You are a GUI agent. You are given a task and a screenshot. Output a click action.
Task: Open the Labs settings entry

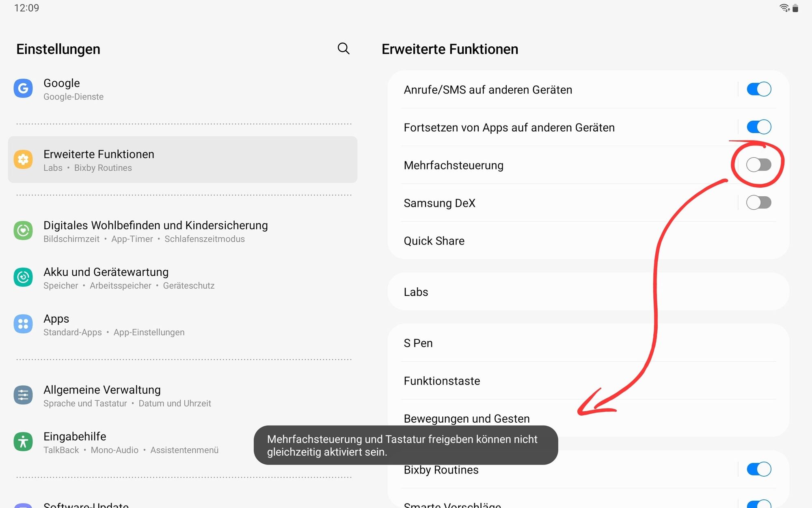coord(588,292)
